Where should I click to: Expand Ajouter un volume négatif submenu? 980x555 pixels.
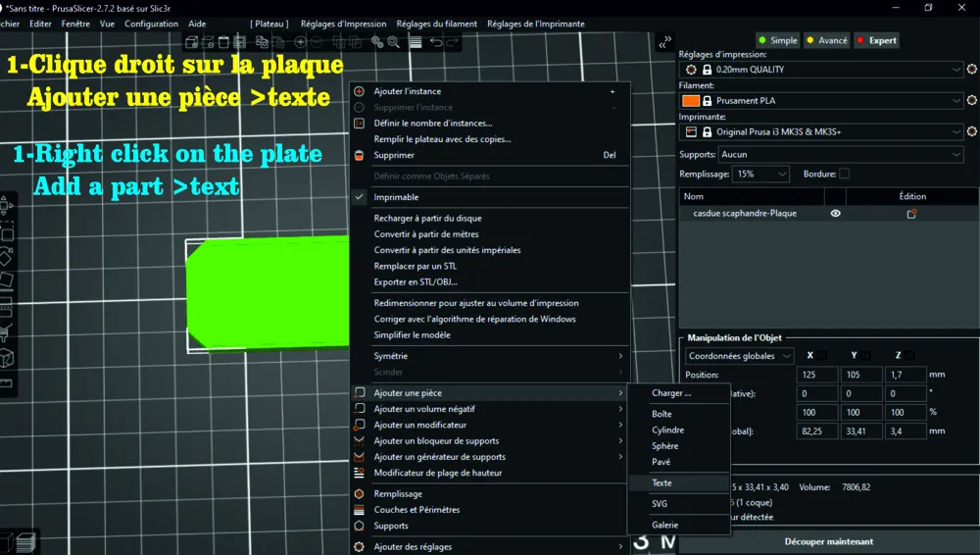tap(490, 409)
